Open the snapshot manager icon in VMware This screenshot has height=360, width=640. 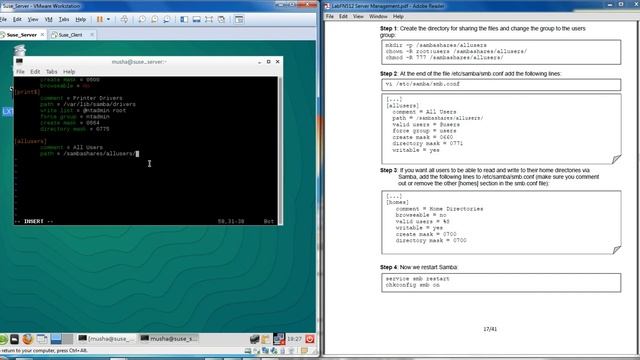(167, 19)
